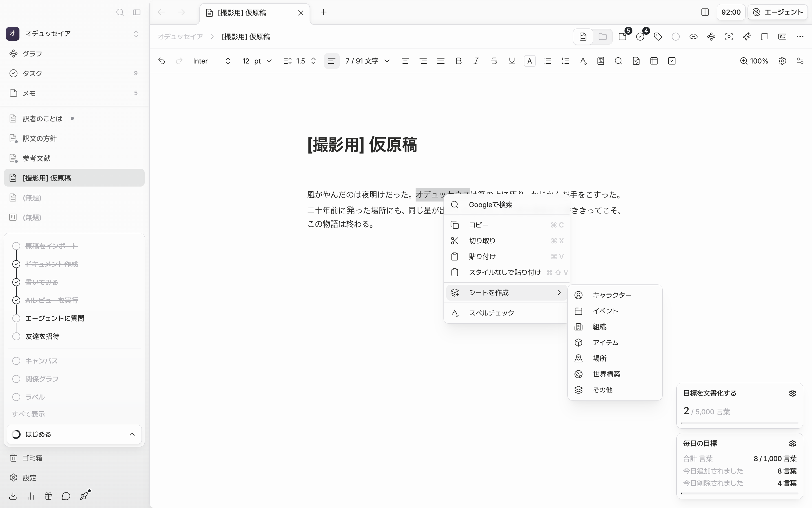Choose Googleで検索 in context menu

[506, 205]
